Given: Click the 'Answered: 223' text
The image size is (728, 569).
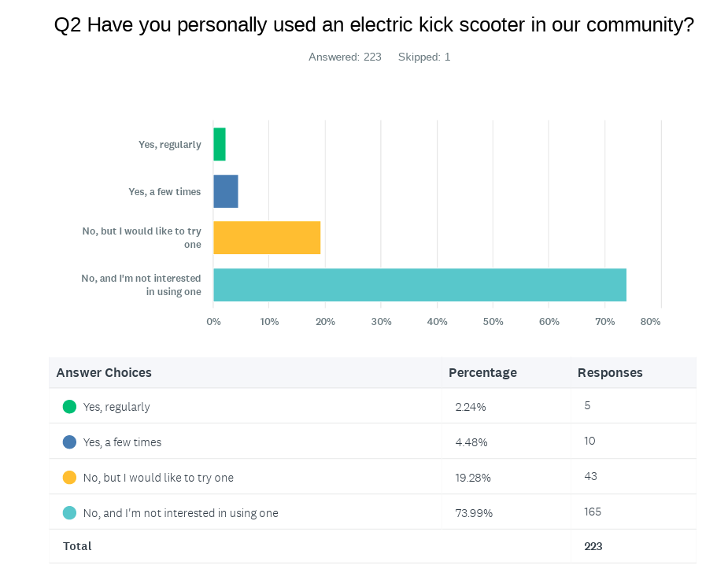Looking at the screenshot, I should [x=345, y=57].
